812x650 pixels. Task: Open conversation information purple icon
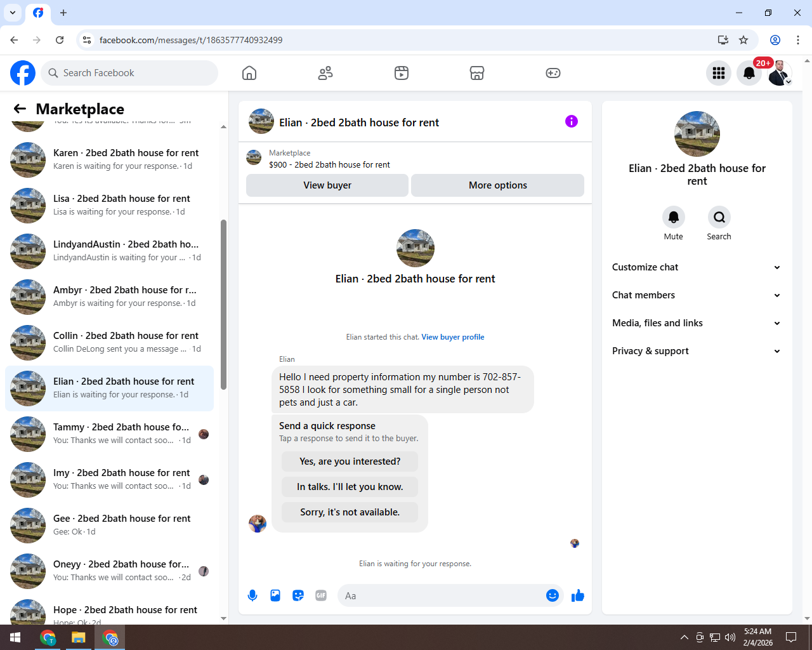572,121
